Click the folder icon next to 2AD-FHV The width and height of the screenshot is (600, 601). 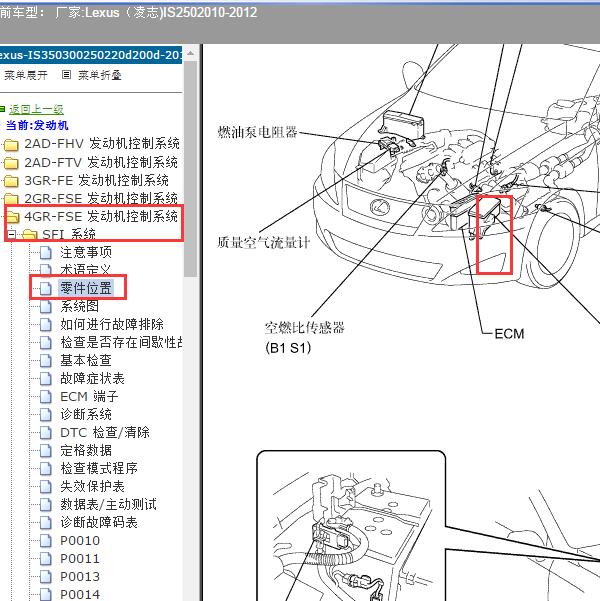point(11,145)
